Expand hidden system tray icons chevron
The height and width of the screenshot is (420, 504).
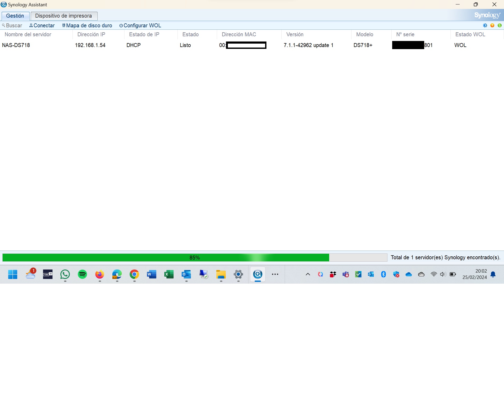(x=308, y=274)
